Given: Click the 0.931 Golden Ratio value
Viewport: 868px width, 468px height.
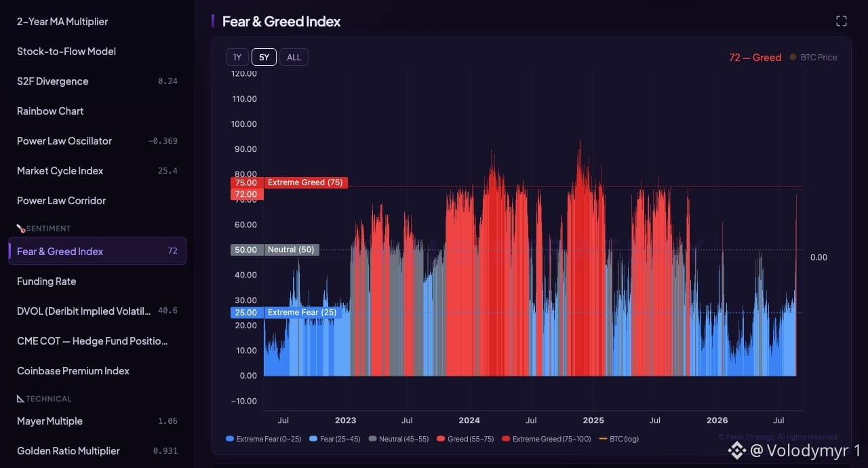Looking at the screenshot, I should tap(165, 451).
